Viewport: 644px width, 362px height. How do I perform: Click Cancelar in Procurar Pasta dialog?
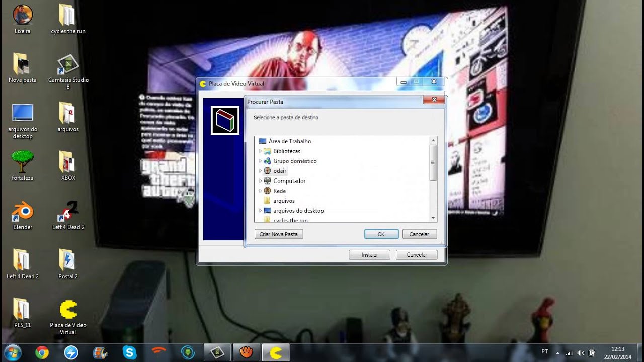(419, 234)
